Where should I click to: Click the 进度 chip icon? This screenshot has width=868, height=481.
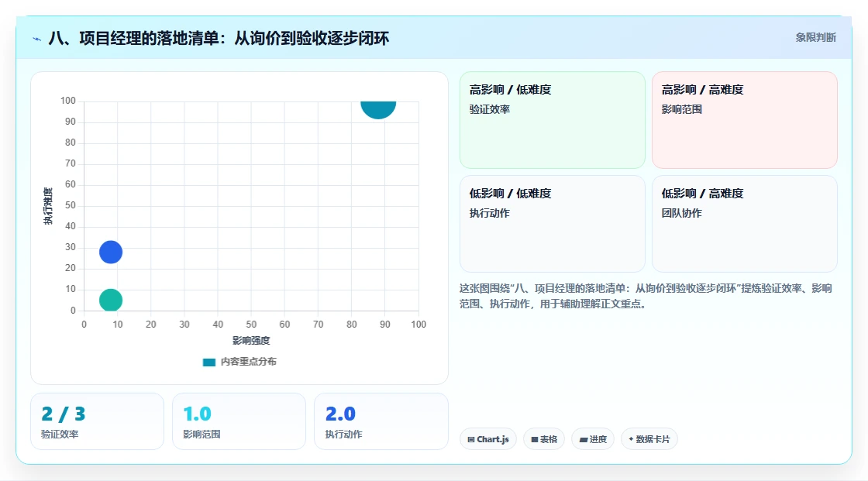click(584, 440)
